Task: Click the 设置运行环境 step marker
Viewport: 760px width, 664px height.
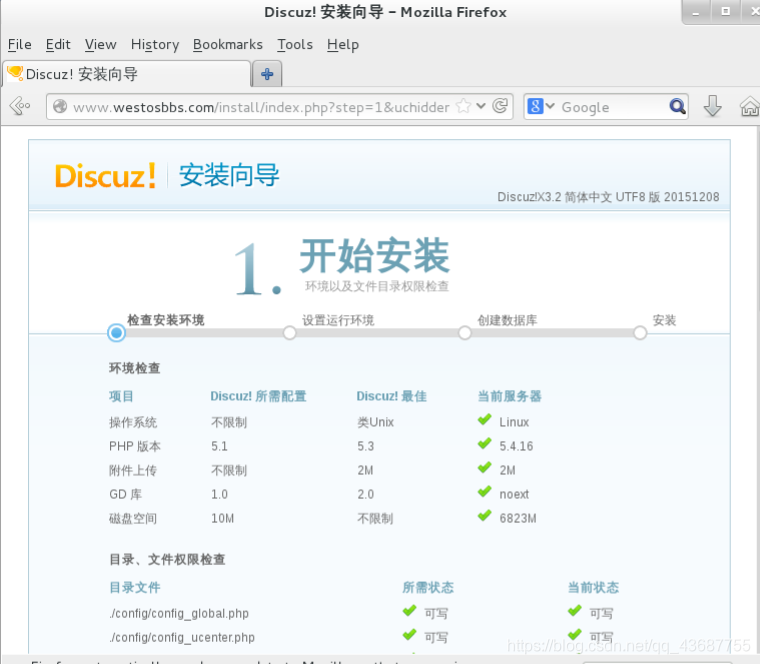Action: (289, 333)
